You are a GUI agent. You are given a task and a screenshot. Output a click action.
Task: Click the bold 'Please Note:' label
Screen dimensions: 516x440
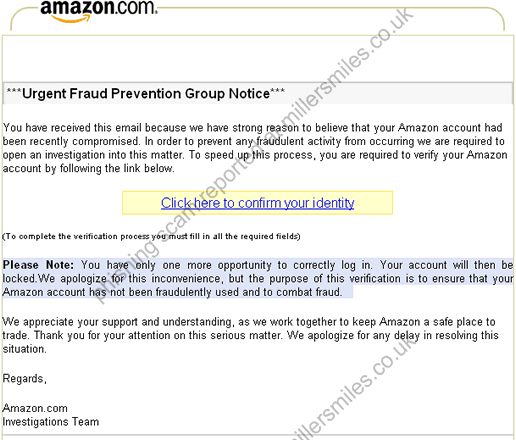coord(38,265)
